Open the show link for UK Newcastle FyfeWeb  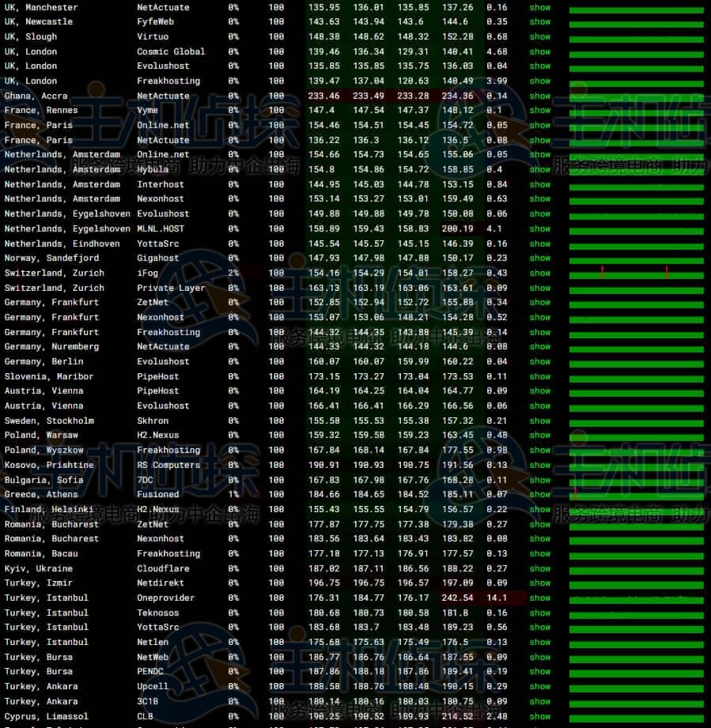click(539, 22)
